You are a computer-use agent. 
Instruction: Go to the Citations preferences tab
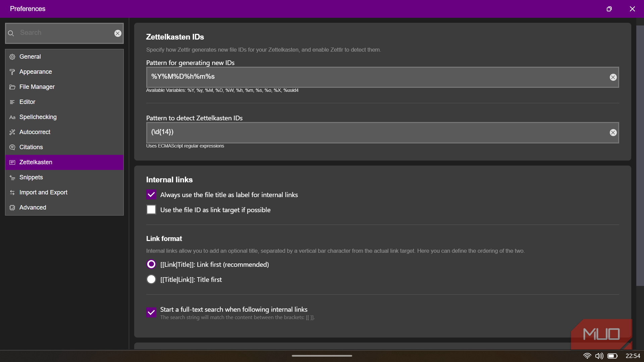click(64, 147)
